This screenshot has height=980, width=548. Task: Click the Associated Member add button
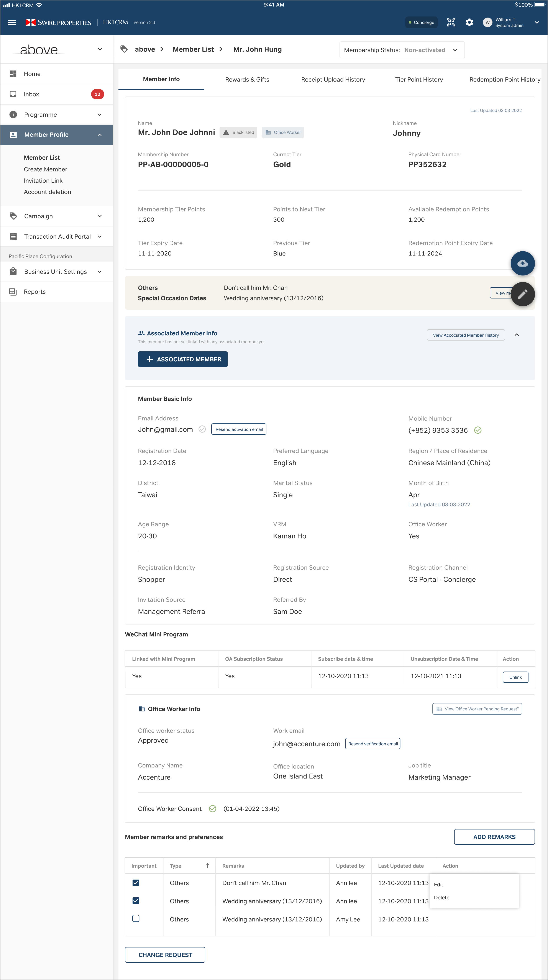183,359
